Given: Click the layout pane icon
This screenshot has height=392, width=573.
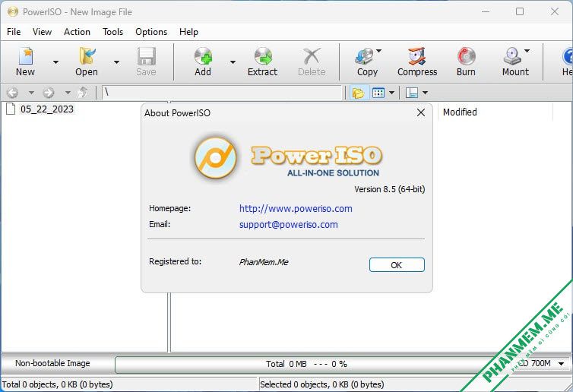Looking at the screenshot, I should pyautogui.click(x=412, y=93).
